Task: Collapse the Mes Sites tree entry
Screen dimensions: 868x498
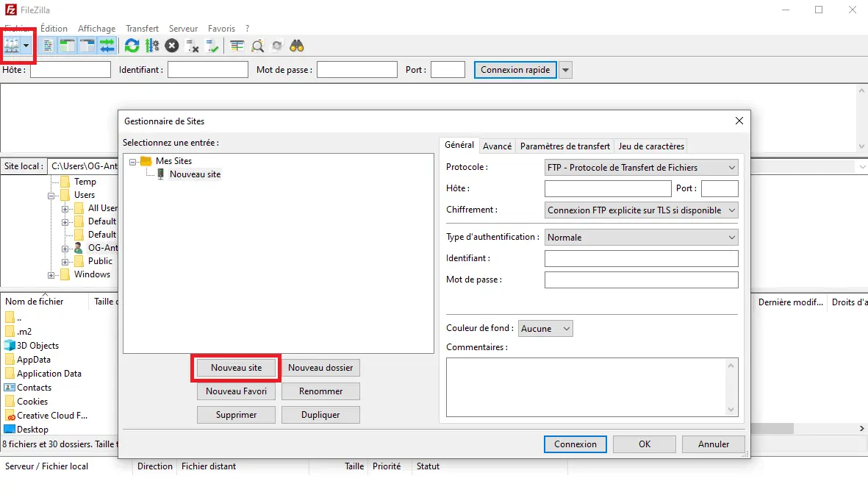Action: click(133, 160)
